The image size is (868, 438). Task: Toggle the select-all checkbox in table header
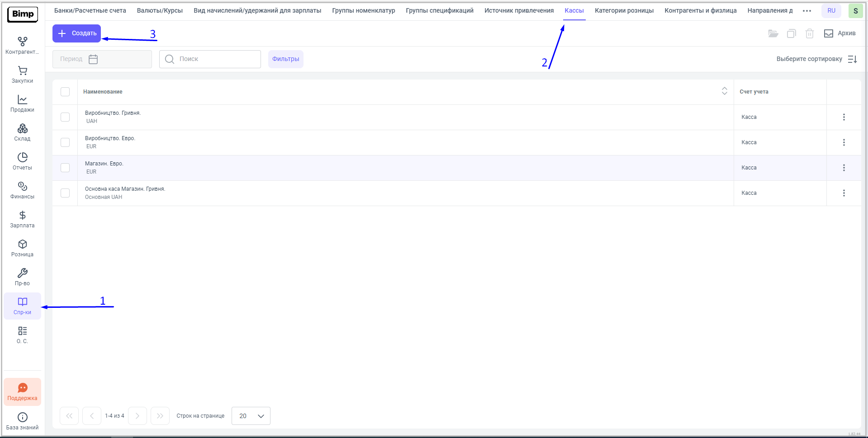(x=65, y=92)
